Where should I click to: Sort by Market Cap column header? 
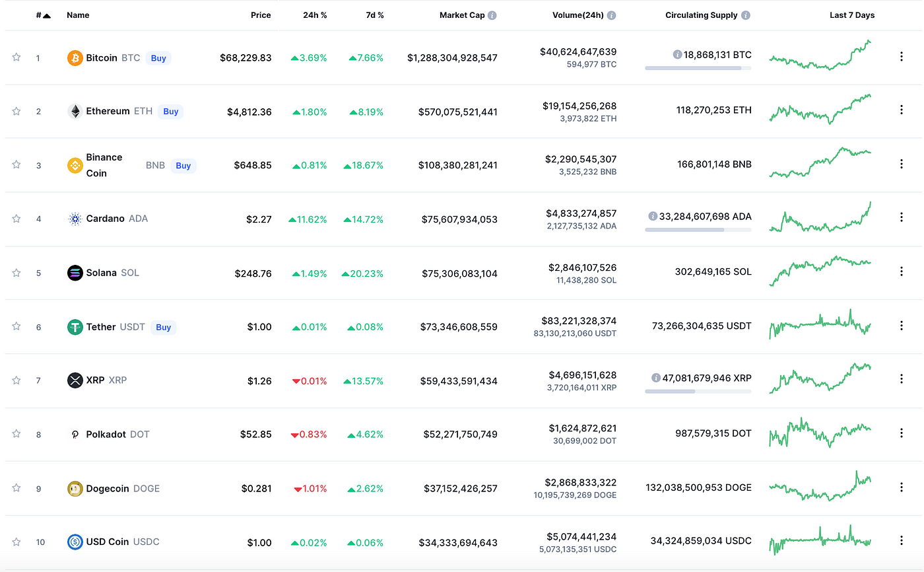tap(462, 15)
